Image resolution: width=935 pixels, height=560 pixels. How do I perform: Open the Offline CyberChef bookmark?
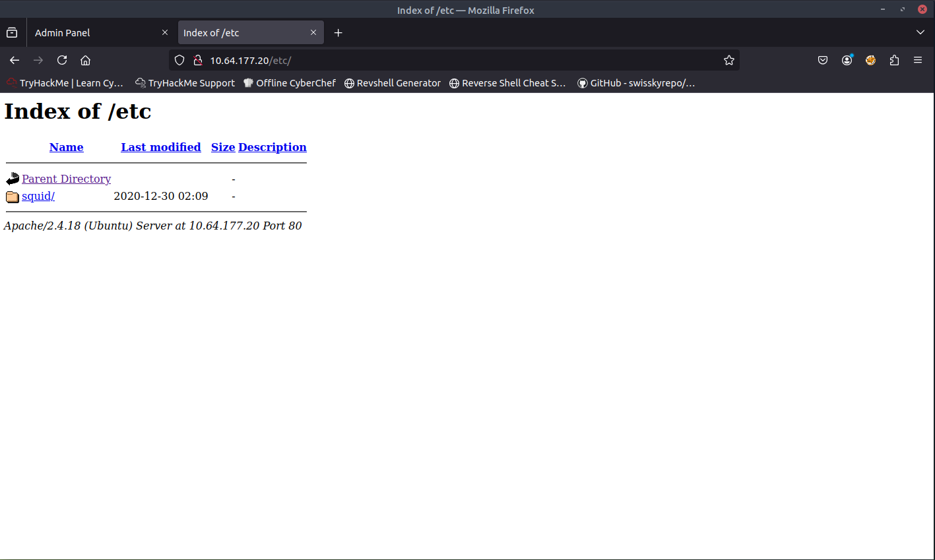point(290,83)
